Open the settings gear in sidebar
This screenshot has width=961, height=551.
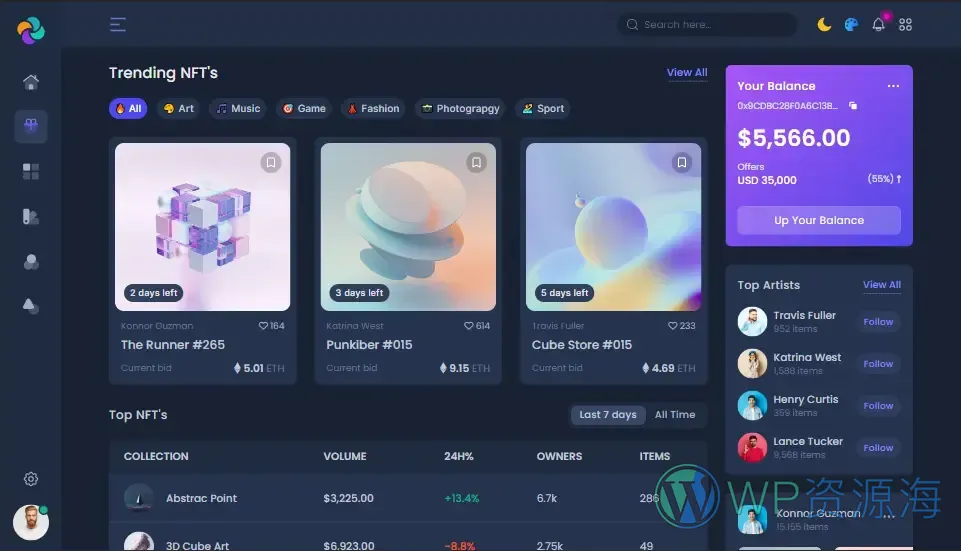coord(31,479)
